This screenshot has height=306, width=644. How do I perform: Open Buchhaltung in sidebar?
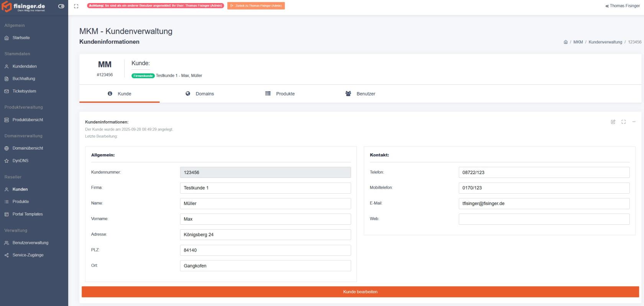click(x=24, y=79)
